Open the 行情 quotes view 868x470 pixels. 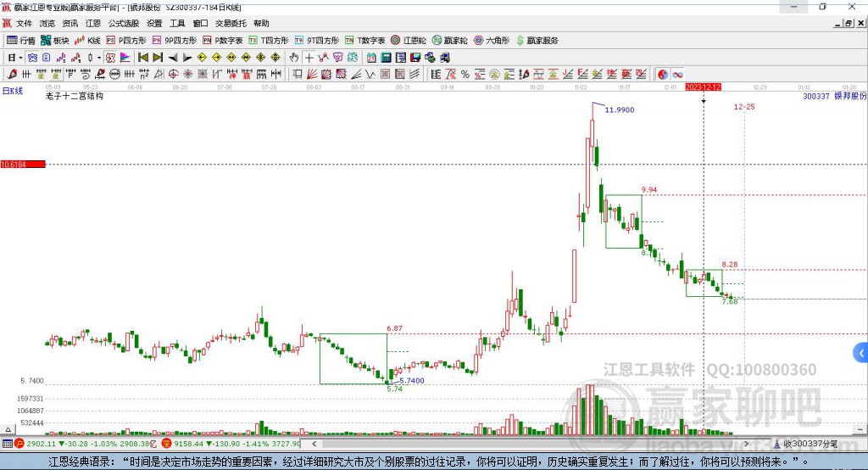[21, 41]
